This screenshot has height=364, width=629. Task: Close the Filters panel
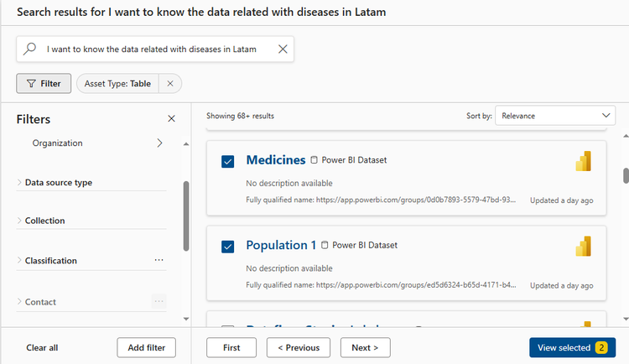tap(172, 119)
